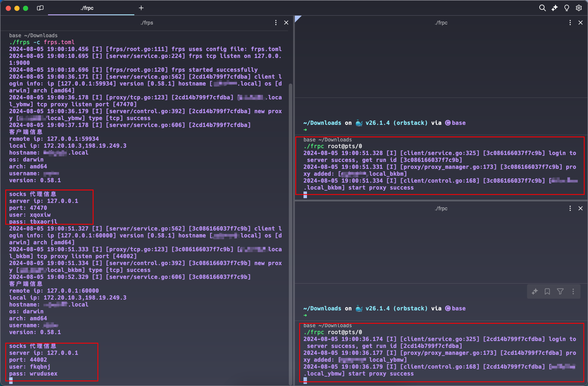
Task: Click the top right ./frpc pane title
Action: [x=441, y=22]
